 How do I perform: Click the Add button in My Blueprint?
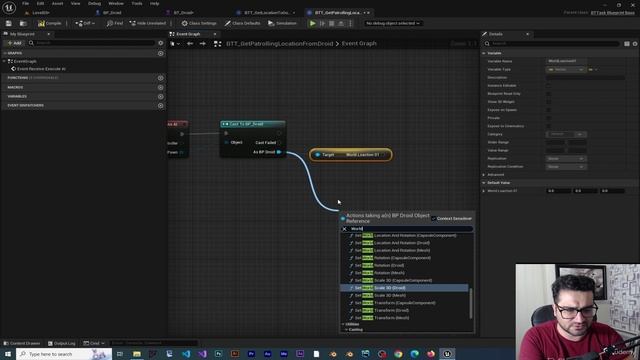(x=14, y=43)
